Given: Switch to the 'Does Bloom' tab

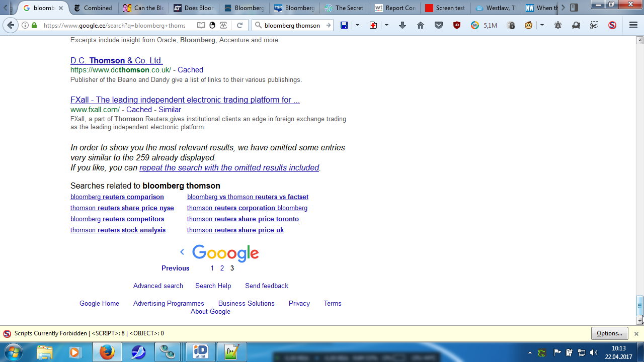Looking at the screenshot, I should [x=194, y=8].
